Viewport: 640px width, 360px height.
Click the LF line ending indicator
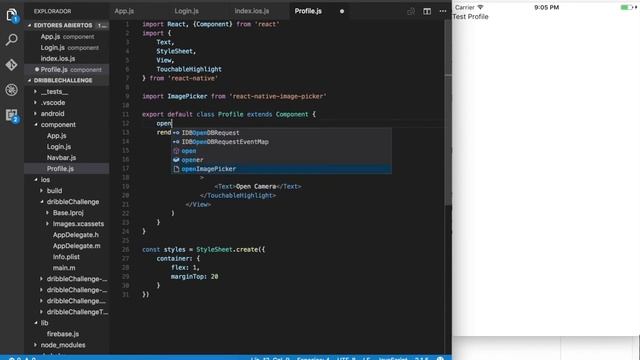pos(366,358)
